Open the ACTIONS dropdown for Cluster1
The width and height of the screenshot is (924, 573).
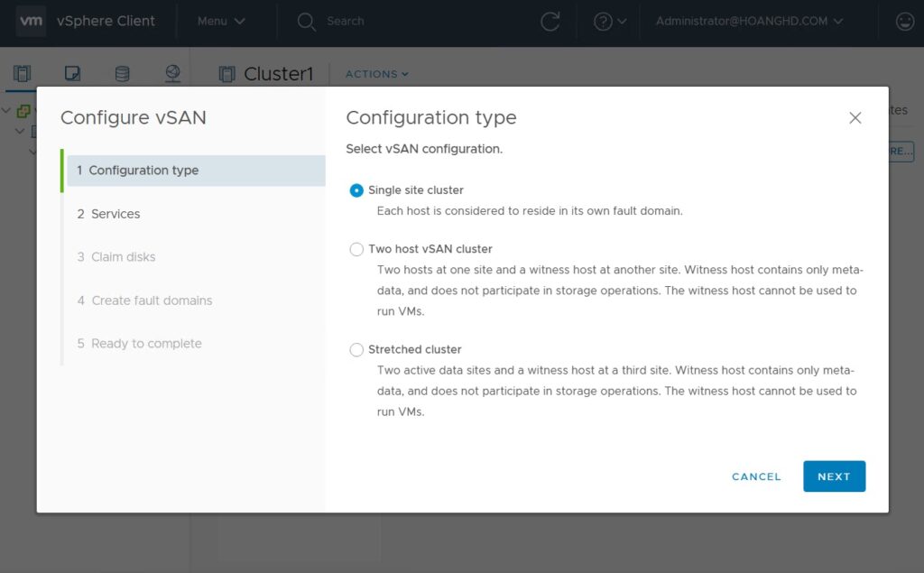pyautogui.click(x=376, y=74)
